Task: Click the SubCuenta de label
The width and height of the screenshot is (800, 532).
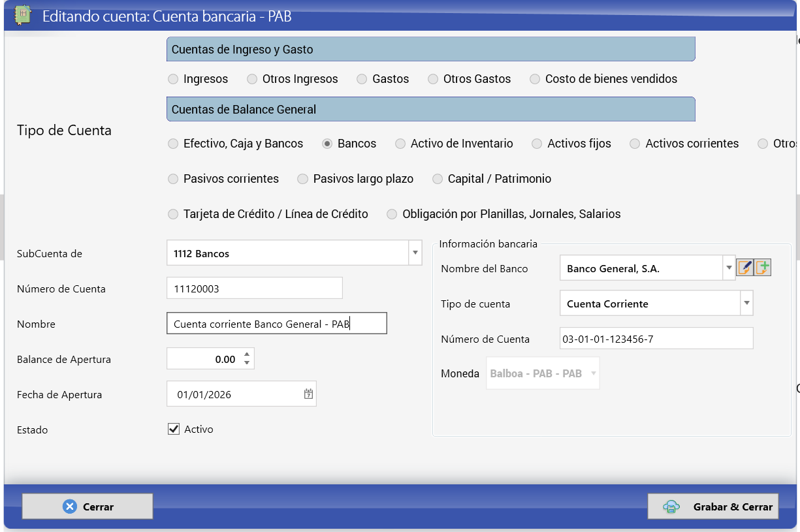Action: pyautogui.click(x=50, y=254)
